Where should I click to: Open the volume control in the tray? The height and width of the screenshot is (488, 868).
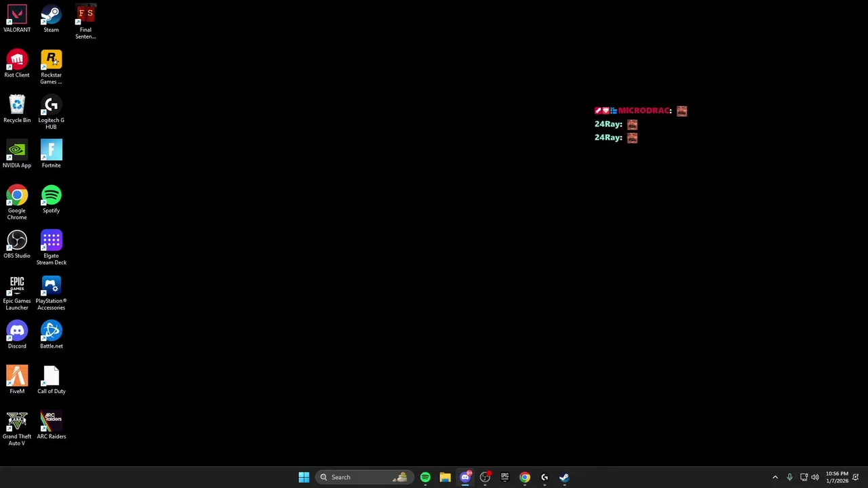[815, 477]
